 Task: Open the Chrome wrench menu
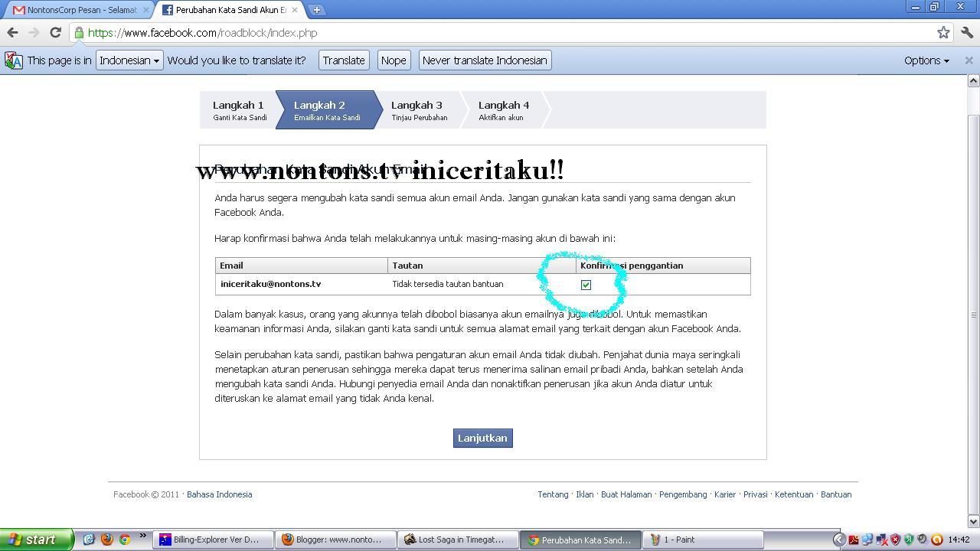(967, 33)
